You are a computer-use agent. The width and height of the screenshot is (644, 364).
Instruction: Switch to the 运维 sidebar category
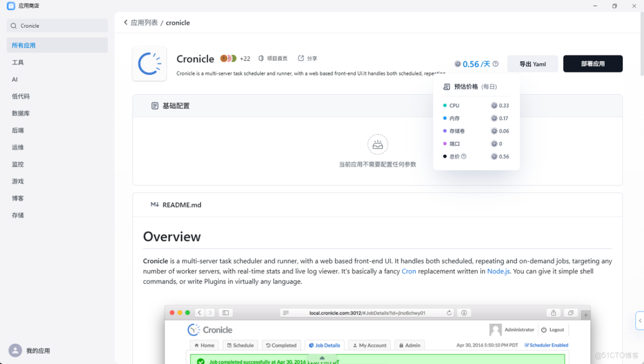click(19, 147)
